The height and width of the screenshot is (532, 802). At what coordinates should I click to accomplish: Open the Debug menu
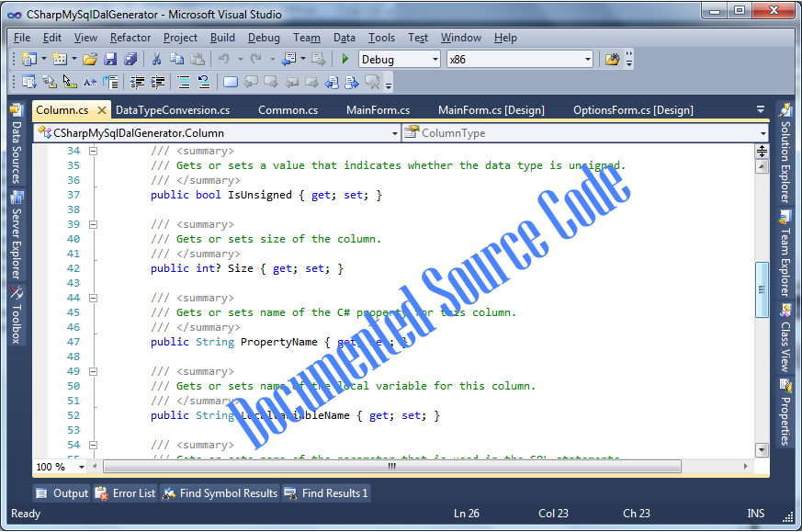click(264, 38)
